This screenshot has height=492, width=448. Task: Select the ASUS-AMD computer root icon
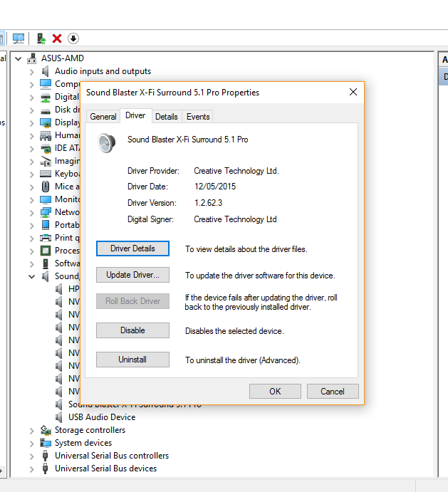(x=31, y=58)
